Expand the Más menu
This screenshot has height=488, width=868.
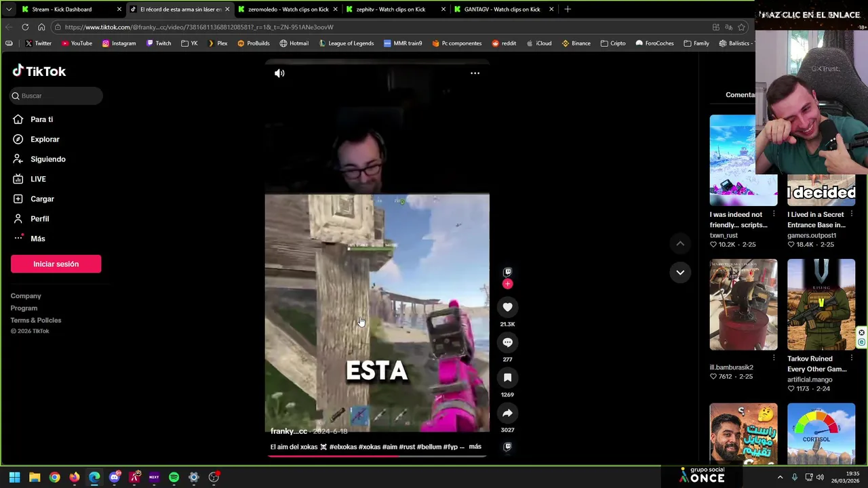pyautogui.click(x=37, y=239)
